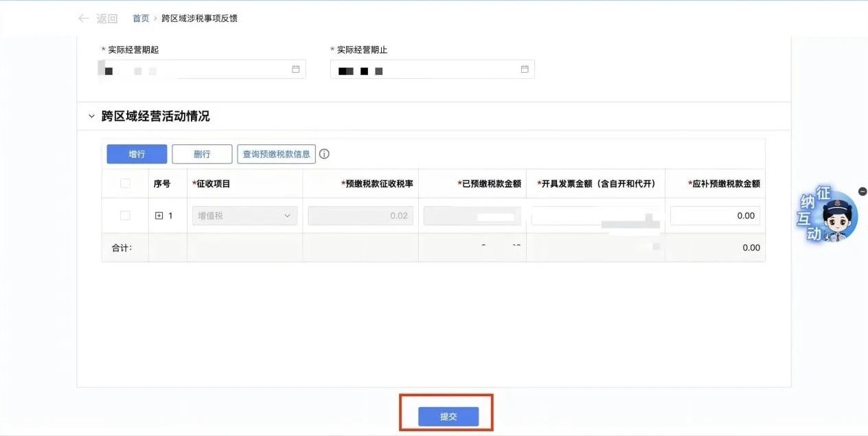Open calendar icon for 实际经营期止

point(525,69)
